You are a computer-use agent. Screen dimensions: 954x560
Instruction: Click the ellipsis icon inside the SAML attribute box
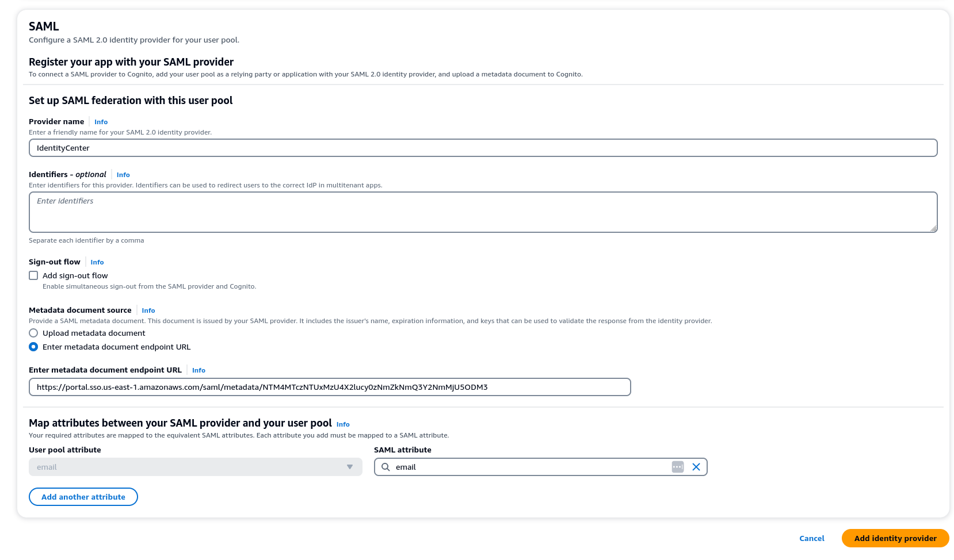point(677,467)
